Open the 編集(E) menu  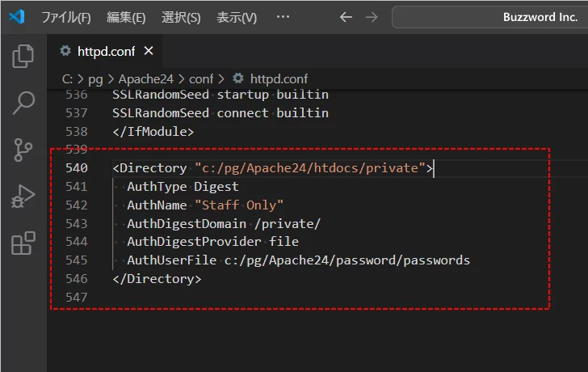click(126, 17)
